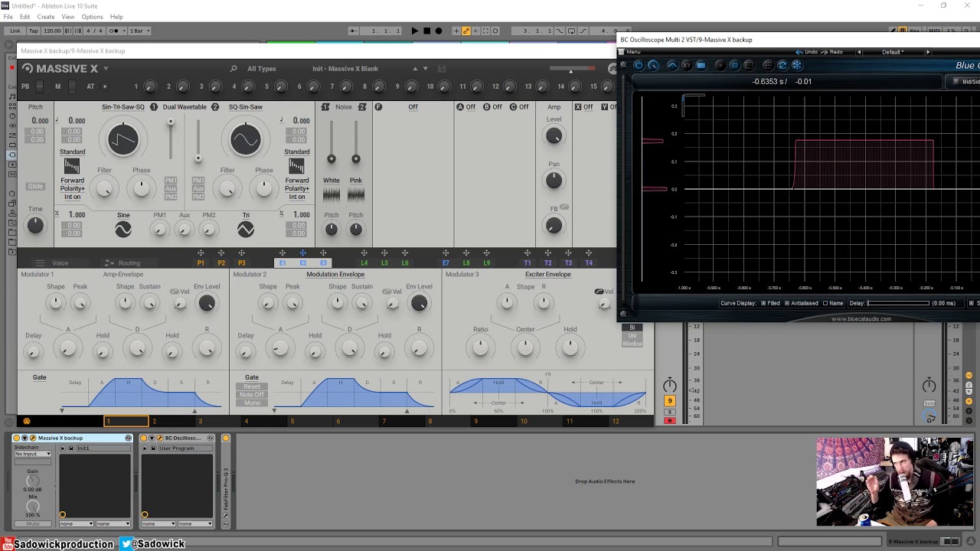The image size is (980, 551).
Task: Click the Pink noise waveform thumbnail
Action: tap(356, 195)
